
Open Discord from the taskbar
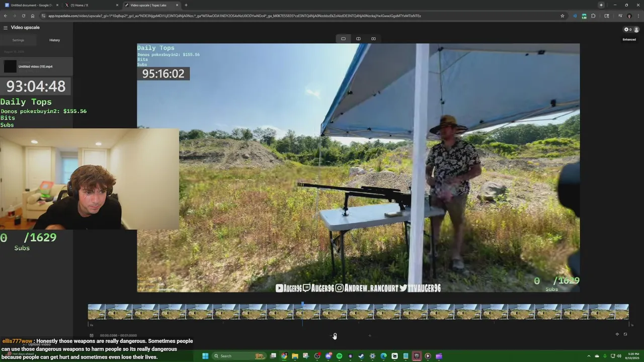329,356
